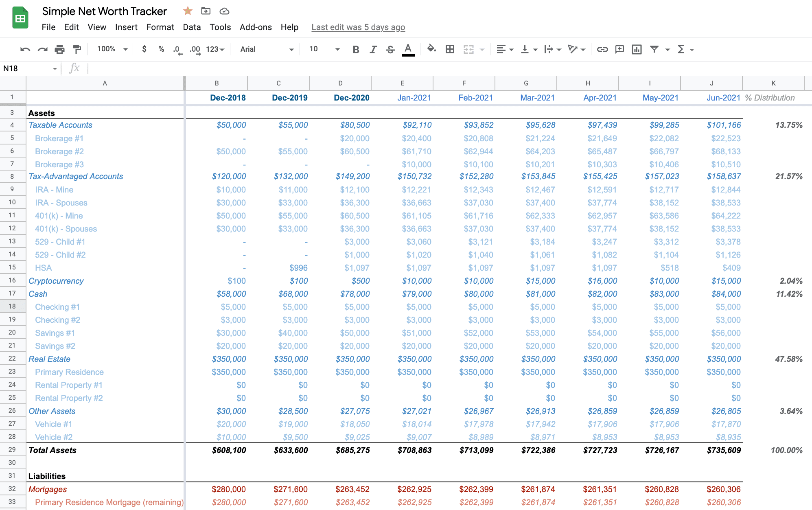Open the Format menu
This screenshot has height=510, width=812.
tap(159, 27)
